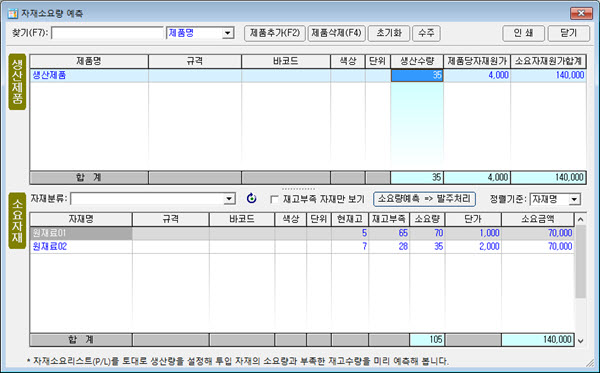Click the 현재고 column header
600x373 pixels.
click(350, 219)
